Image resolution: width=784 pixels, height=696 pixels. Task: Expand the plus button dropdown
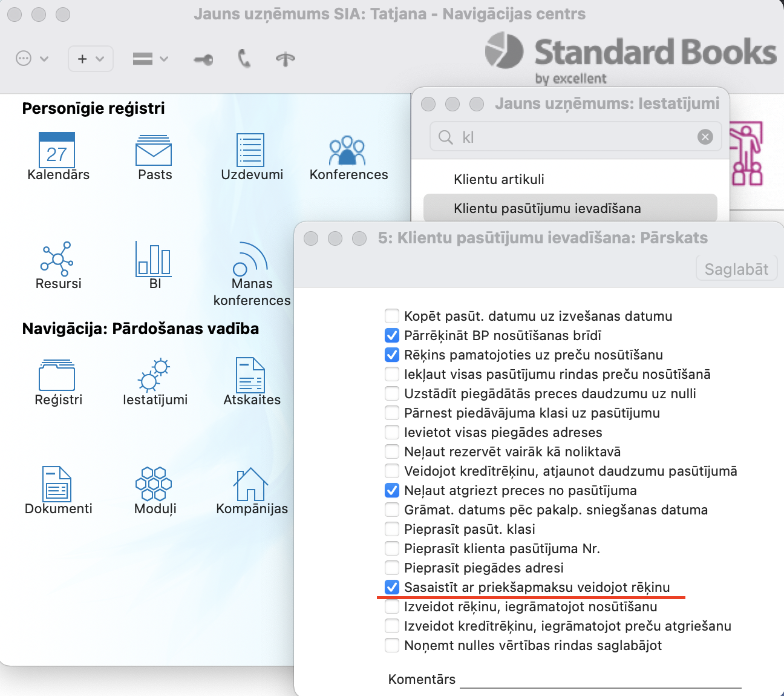tap(91, 59)
